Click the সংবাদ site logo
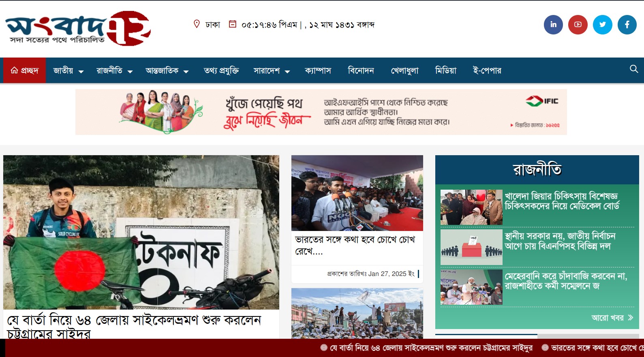Screen dimensions: 644x357 [78, 28]
